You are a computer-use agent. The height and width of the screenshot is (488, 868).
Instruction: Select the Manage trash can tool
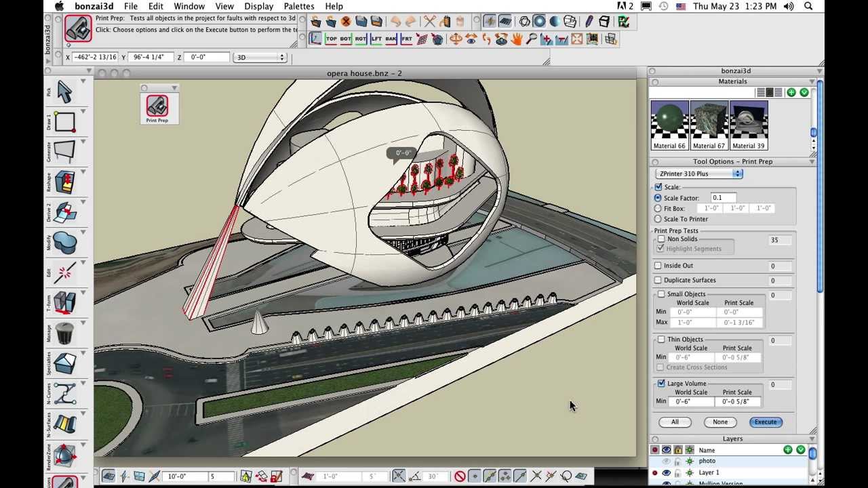click(x=64, y=333)
